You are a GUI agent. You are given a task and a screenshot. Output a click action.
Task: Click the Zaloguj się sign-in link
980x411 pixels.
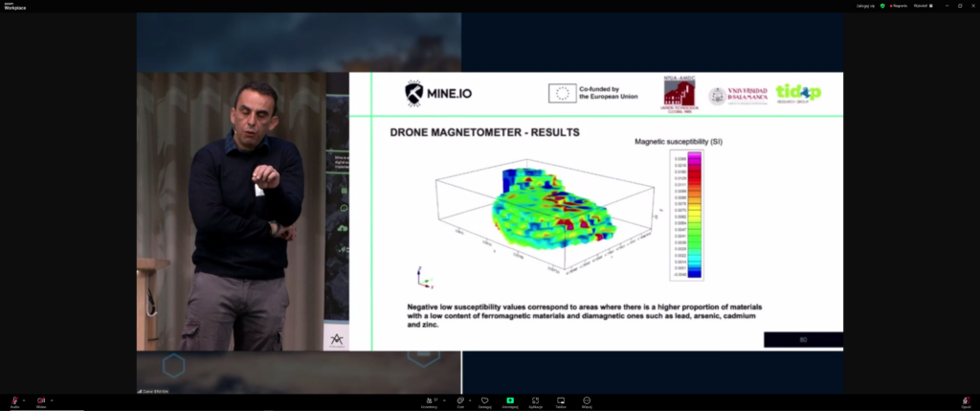click(x=865, y=6)
